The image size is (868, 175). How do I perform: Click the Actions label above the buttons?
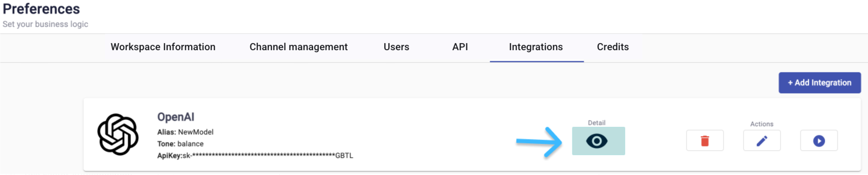pyautogui.click(x=761, y=124)
